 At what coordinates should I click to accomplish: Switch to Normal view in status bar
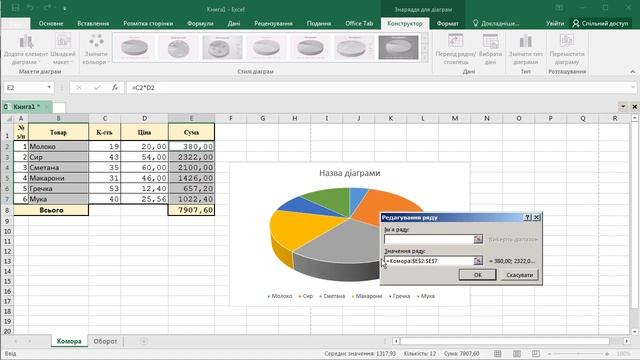[x=498, y=353]
